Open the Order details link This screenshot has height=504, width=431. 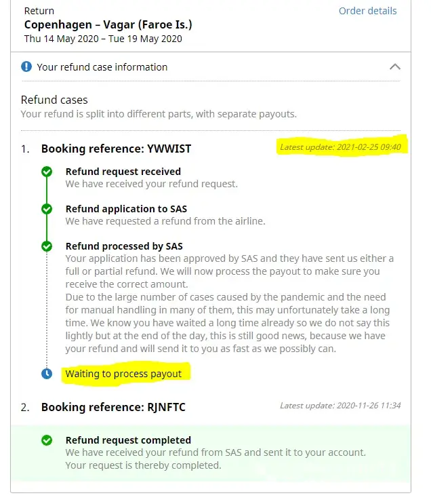(x=367, y=11)
